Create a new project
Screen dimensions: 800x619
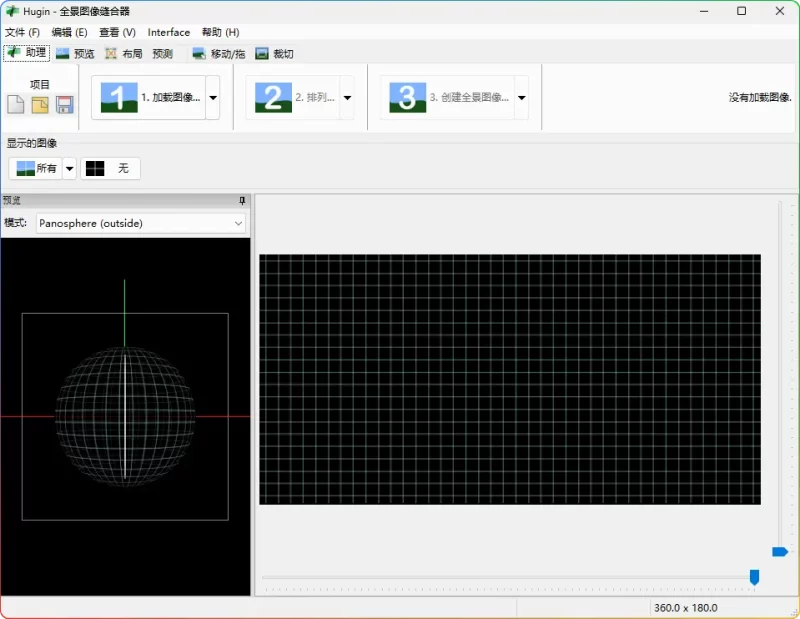(x=16, y=103)
